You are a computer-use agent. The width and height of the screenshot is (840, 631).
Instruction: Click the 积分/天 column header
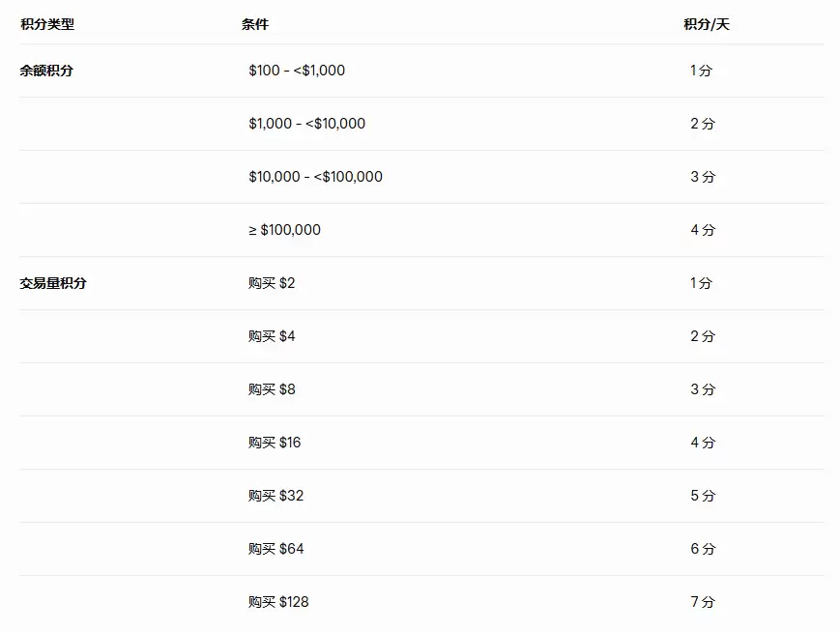tap(707, 24)
